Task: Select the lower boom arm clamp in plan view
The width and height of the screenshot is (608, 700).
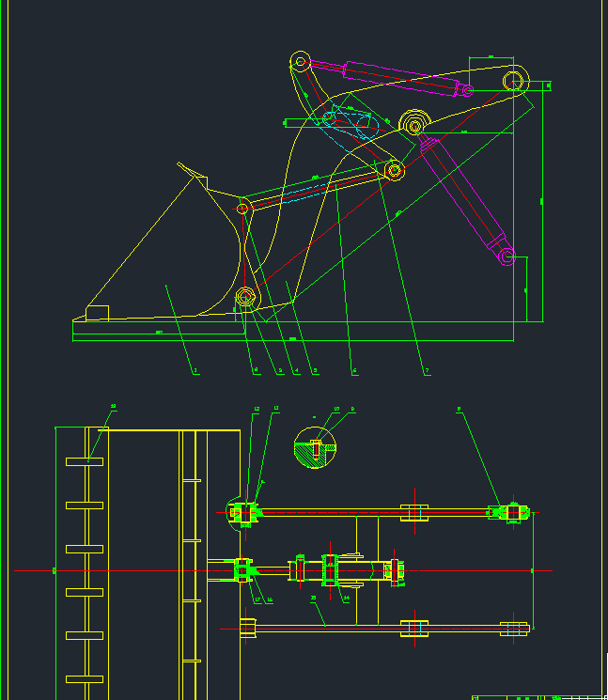Action: (414, 629)
